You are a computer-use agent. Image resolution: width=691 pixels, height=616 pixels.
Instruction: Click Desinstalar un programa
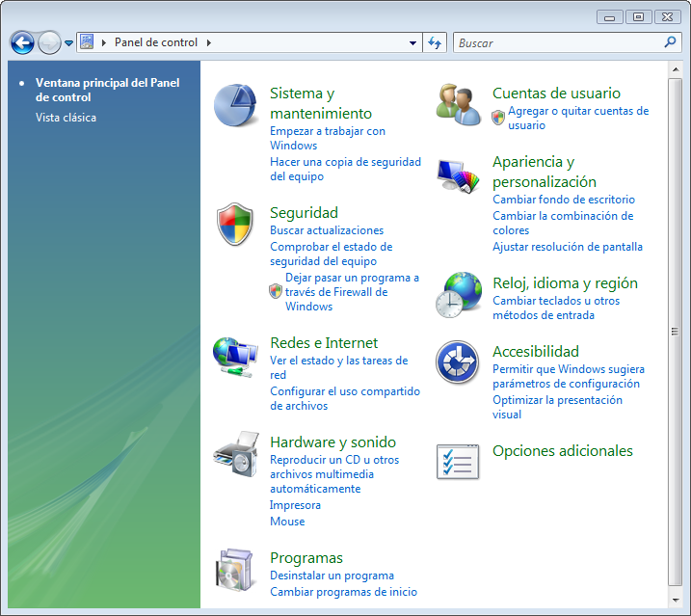332,576
